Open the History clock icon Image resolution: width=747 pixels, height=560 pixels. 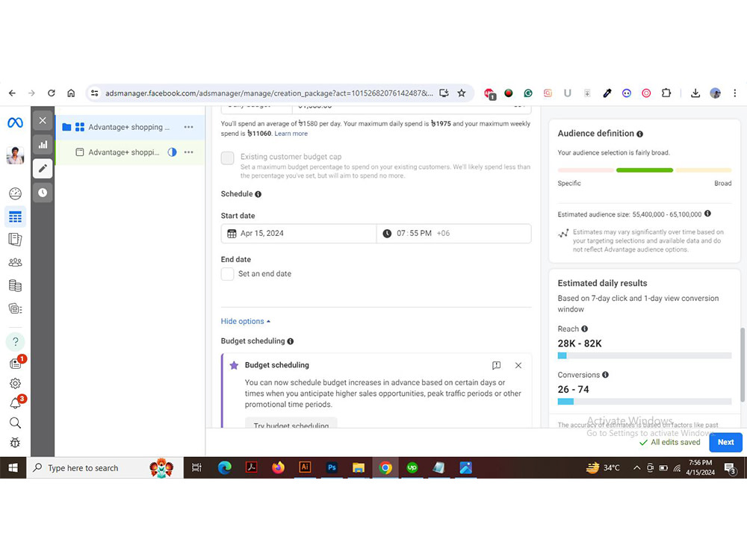pyautogui.click(x=43, y=193)
